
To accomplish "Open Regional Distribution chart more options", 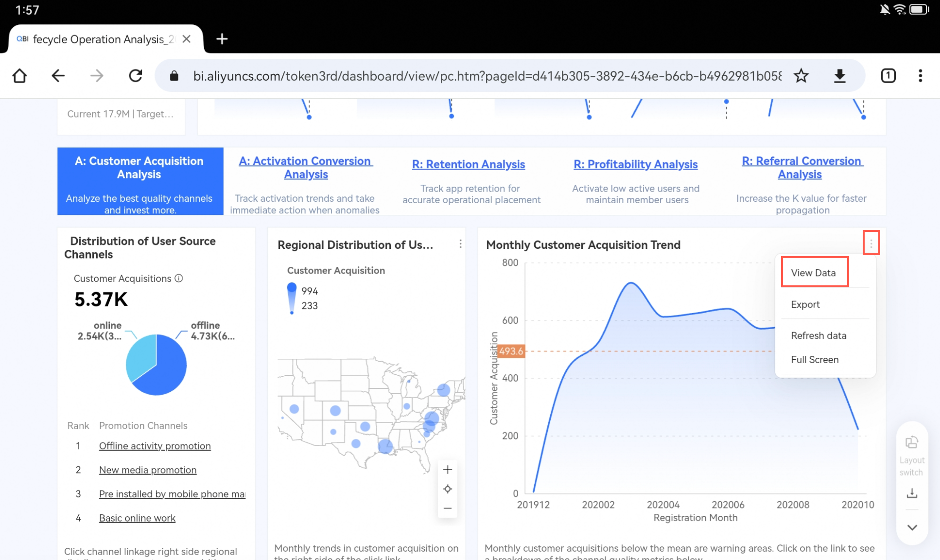I will click(460, 244).
